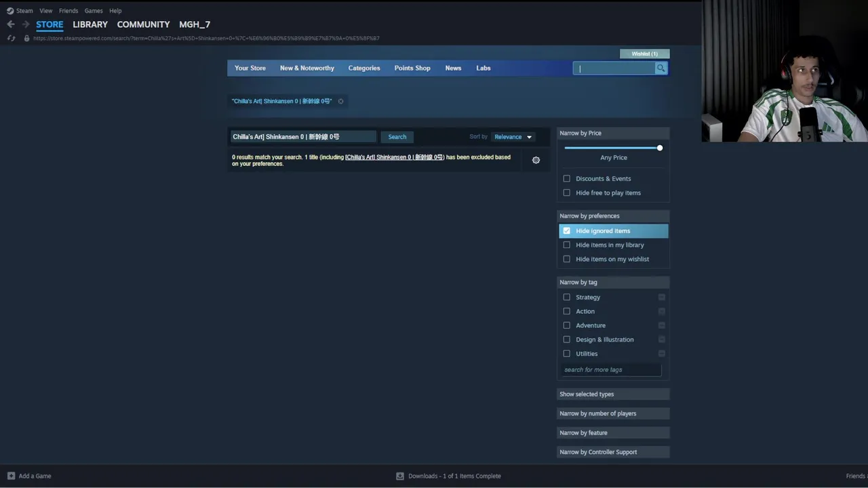
Task: Go back with the left arrow icon
Action: coord(11,24)
